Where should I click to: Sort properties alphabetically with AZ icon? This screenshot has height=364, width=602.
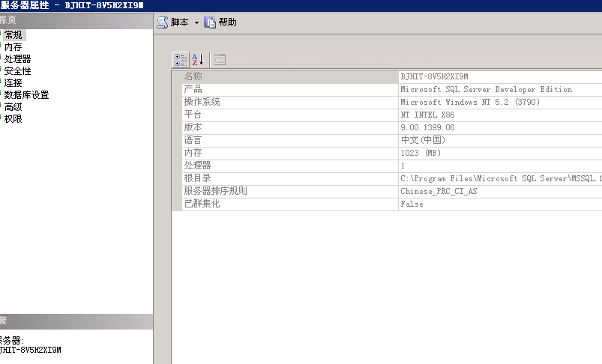click(x=198, y=60)
